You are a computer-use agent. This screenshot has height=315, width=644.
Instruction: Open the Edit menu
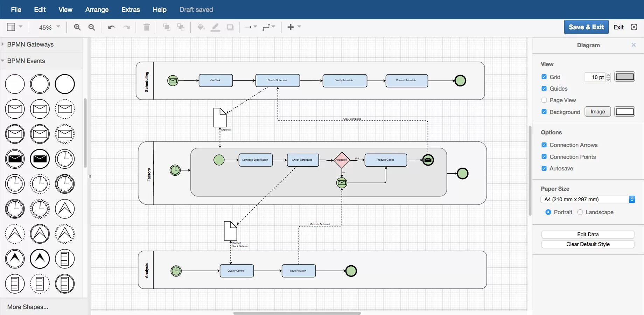click(40, 9)
